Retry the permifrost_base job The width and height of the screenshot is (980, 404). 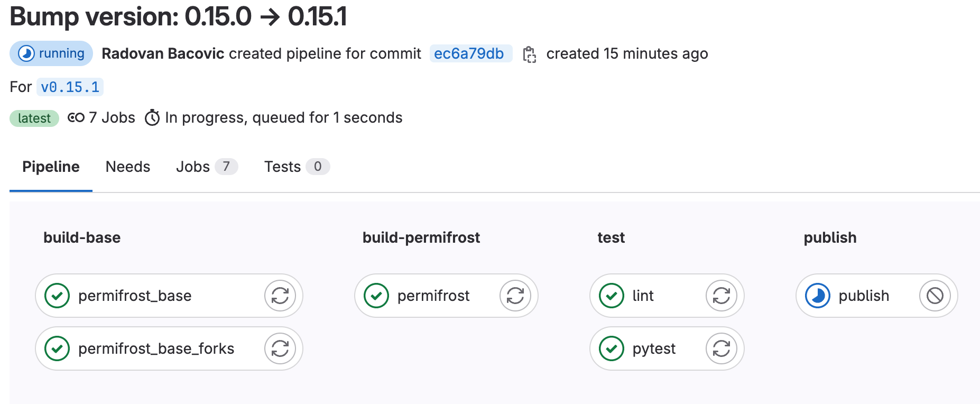[x=280, y=296]
